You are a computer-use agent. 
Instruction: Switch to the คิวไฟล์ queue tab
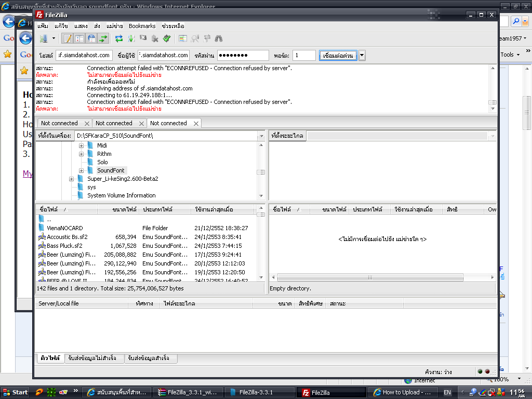click(x=50, y=358)
